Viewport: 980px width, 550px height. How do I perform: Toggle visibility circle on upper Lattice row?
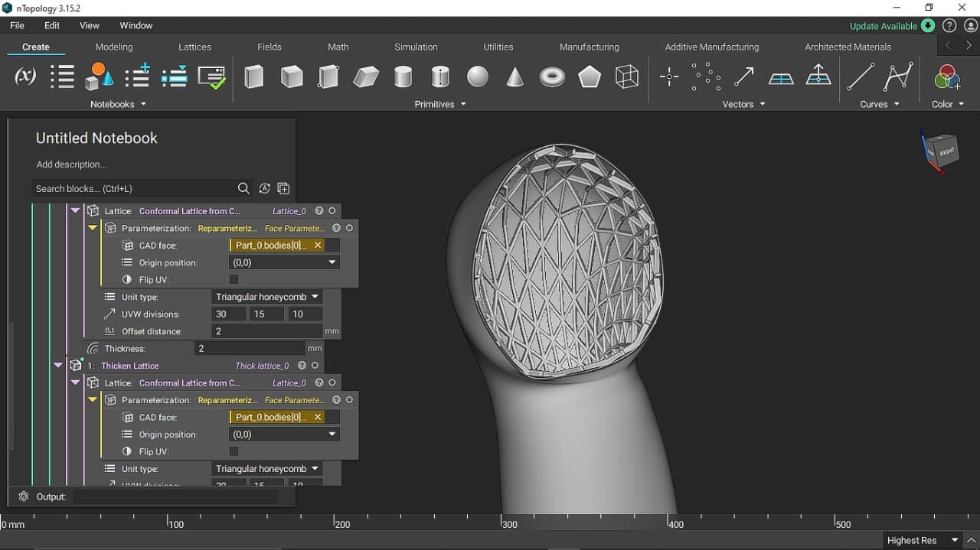click(x=332, y=210)
